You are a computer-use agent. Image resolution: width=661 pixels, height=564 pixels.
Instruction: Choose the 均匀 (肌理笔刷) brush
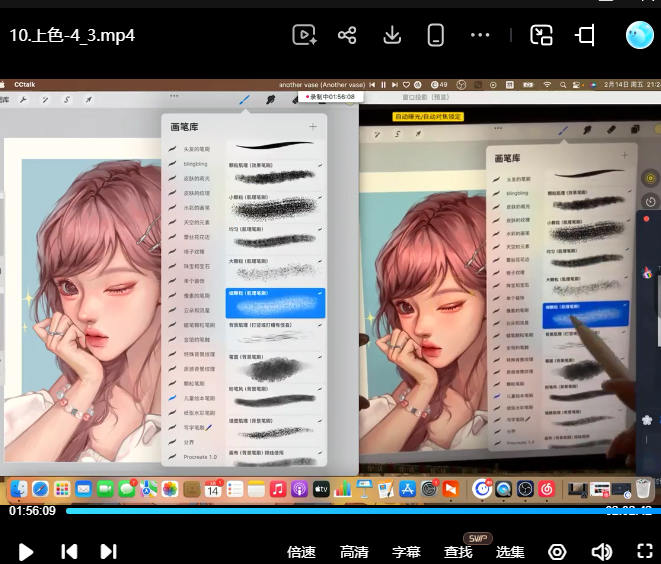point(275,239)
